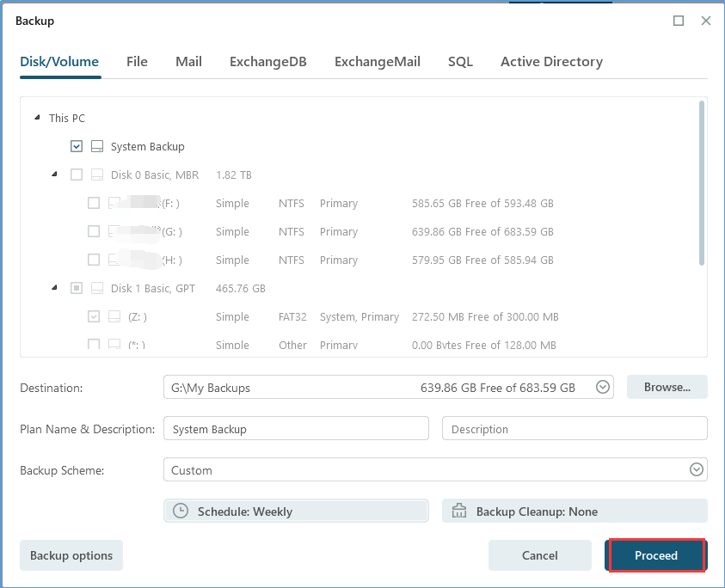Click the (Z:) volume drive icon
Screen dimensions: 725x588
pyautogui.click(x=114, y=316)
